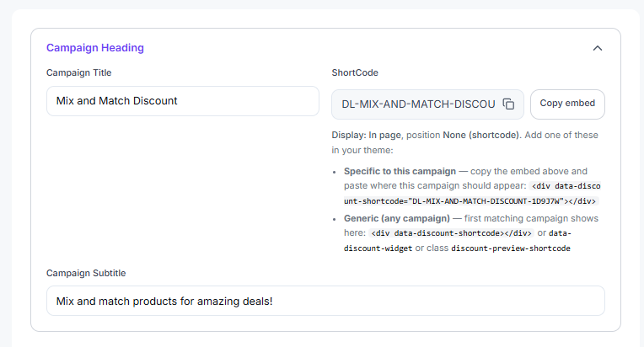The width and height of the screenshot is (644, 347).
Task: Edit the Campaign Subtitle input field
Action: click(x=325, y=301)
